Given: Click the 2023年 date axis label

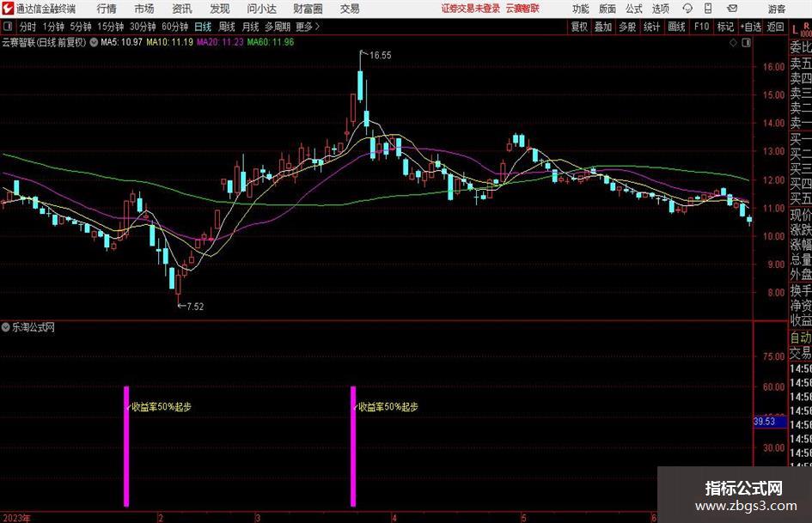Looking at the screenshot, I should pos(16,518).
